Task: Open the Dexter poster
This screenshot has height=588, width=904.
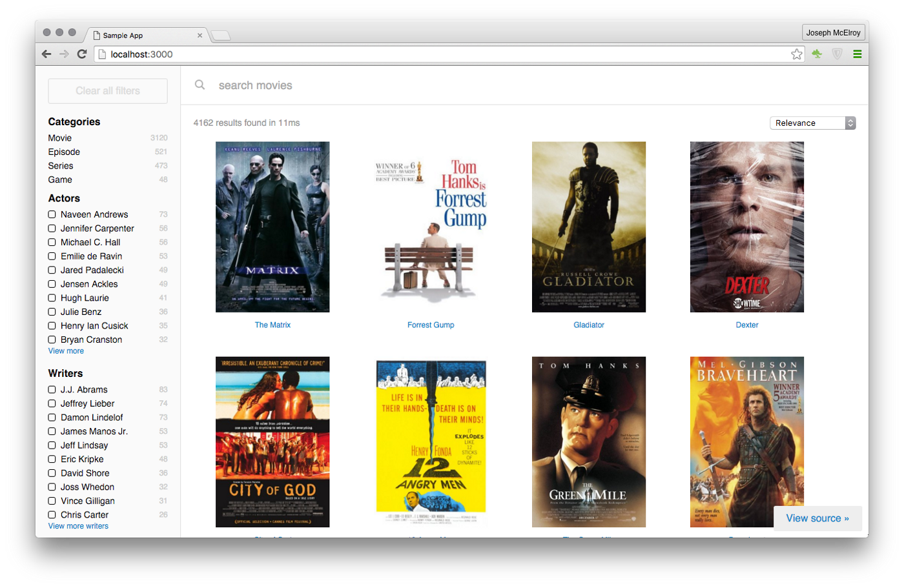Action: [747, 227]
